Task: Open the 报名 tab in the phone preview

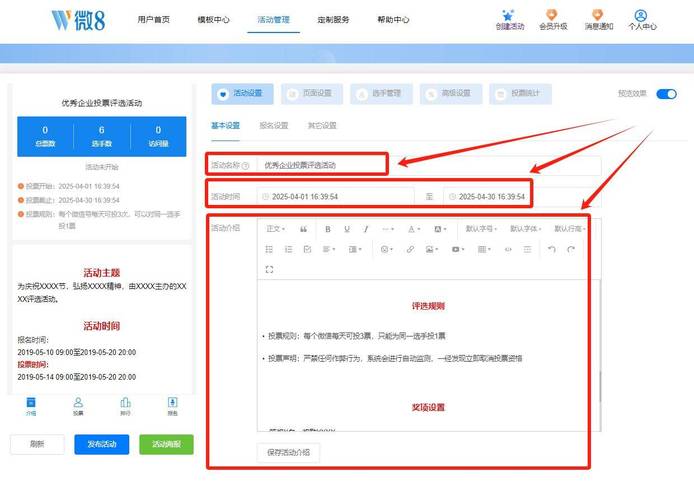Action: pos(173,406)
